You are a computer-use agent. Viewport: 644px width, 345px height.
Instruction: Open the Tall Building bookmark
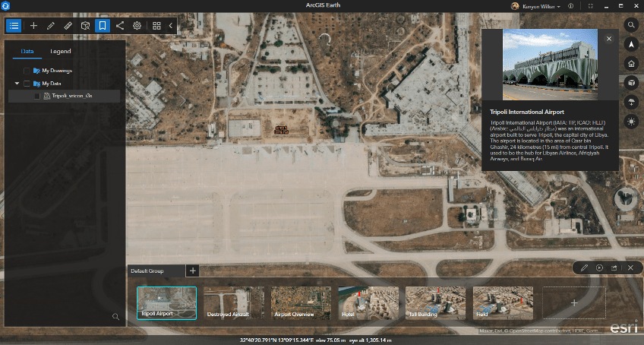(436, 303)
